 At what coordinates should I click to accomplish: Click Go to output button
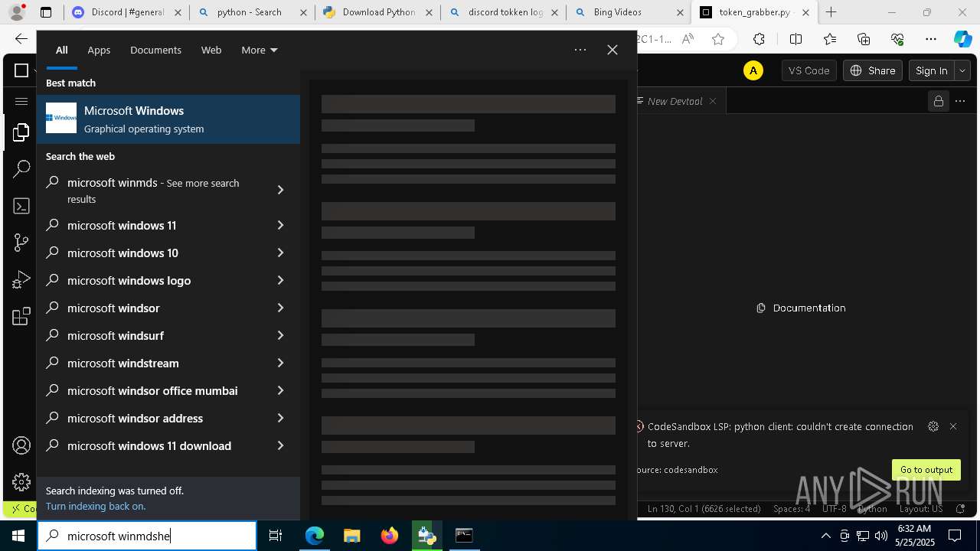(926, 470)
